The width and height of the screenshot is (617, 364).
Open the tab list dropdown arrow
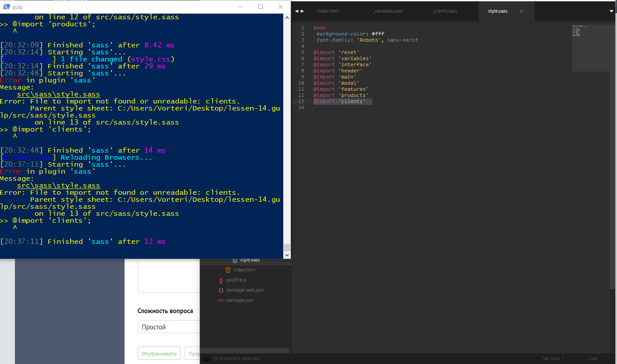click(611, 11)
